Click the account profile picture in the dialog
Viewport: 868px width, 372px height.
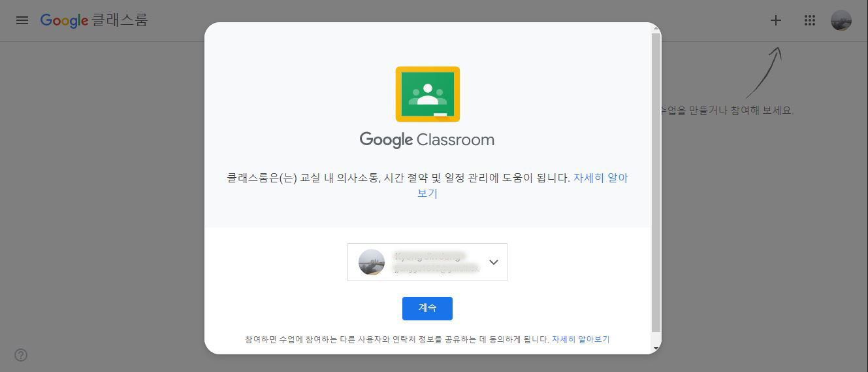(x=372, y=262)
